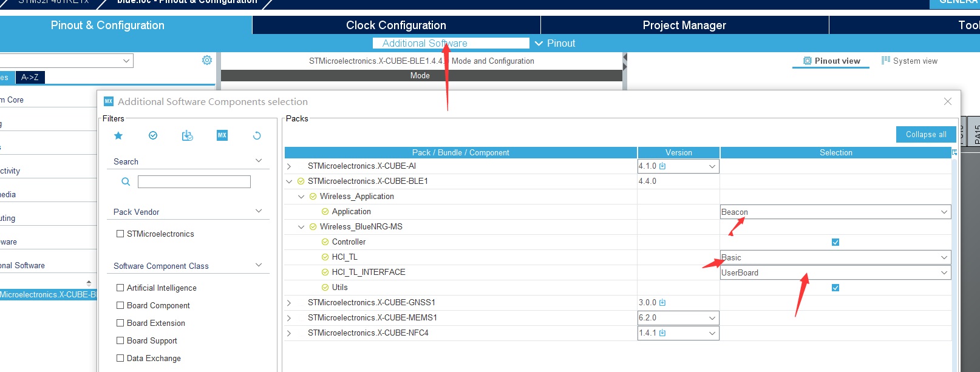
Task: Open the X-CUBE-MEMS1 version 6.2.0 dropdown
Action: click(x=678, y=318)
